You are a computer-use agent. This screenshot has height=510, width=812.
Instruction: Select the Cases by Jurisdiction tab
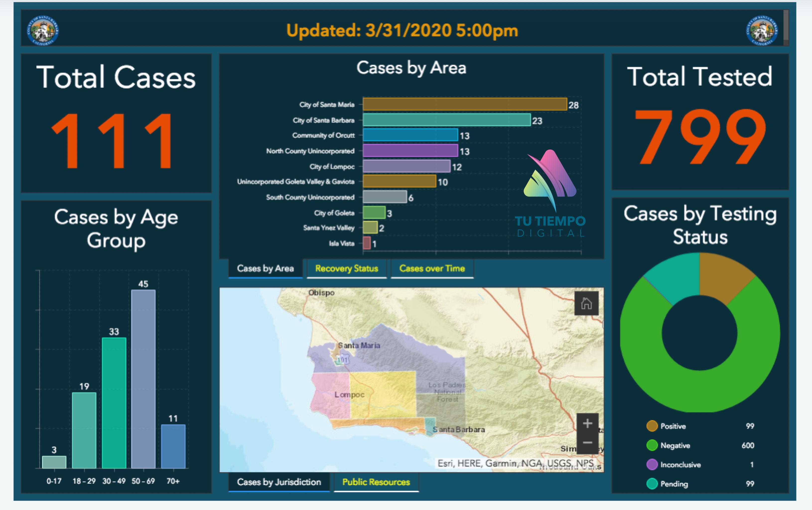point(278,482)
